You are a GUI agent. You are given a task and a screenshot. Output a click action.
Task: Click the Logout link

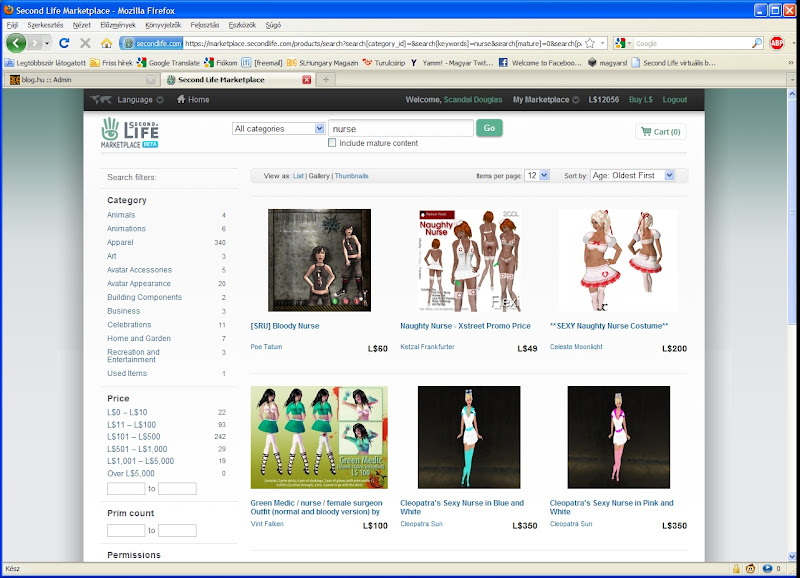(674, 99)
